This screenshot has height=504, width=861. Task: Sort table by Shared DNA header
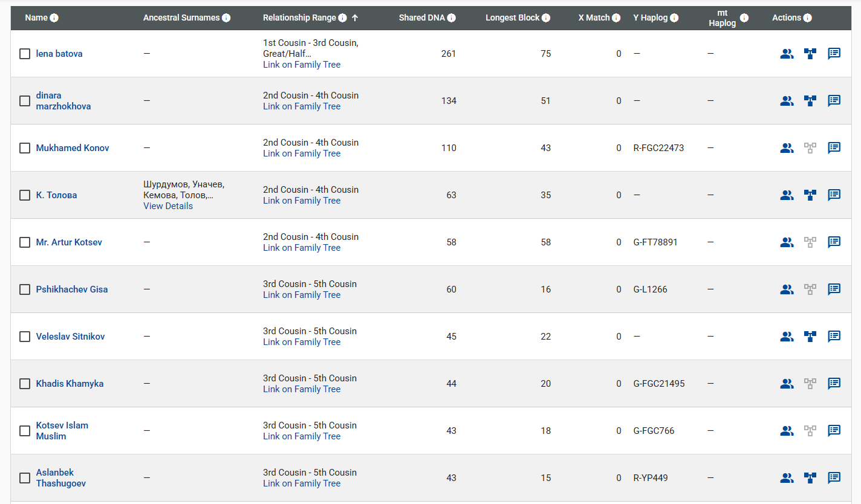pos(422,18)
